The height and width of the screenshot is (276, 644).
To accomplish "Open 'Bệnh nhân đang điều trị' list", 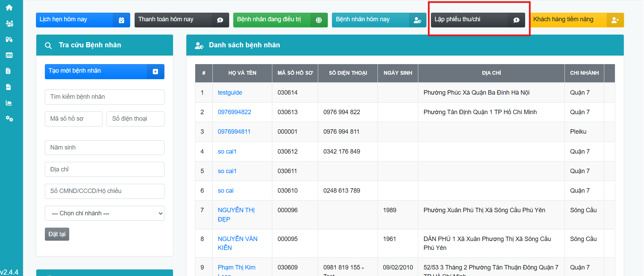I will [280, 20].
